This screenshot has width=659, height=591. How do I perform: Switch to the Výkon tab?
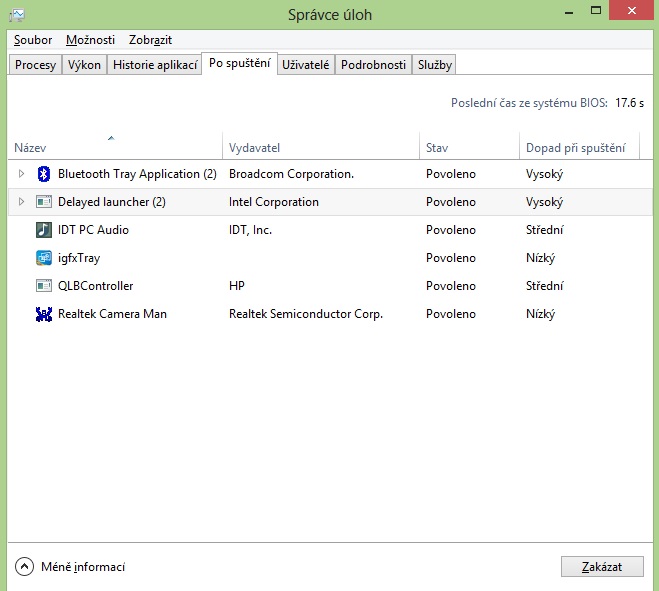click(84, 65)
